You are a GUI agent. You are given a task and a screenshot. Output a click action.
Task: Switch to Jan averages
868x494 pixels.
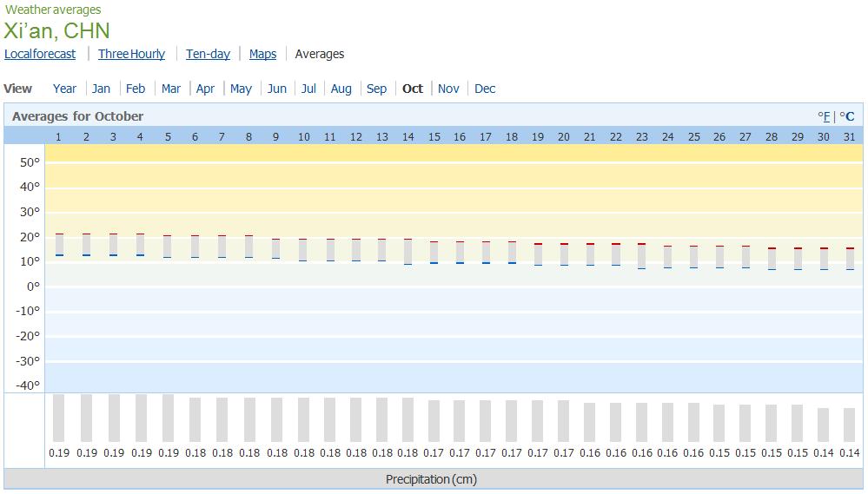pyautogui.click(x=102, y=89)
